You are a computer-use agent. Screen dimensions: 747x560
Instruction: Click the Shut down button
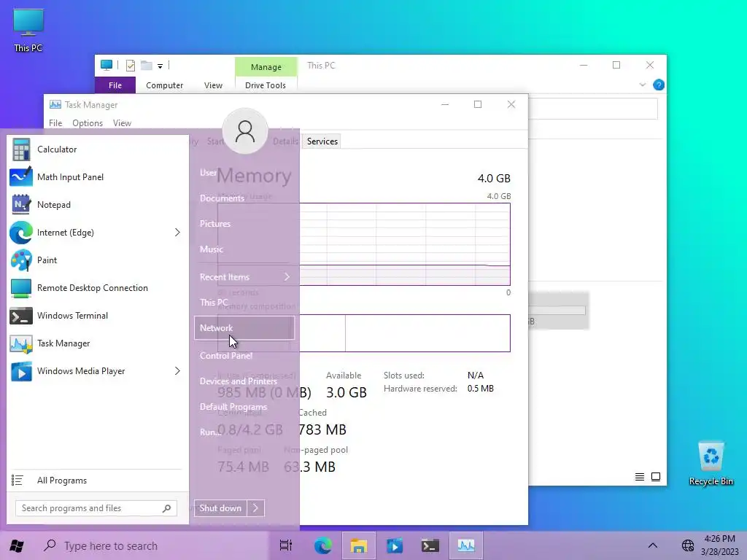[220, 508]
